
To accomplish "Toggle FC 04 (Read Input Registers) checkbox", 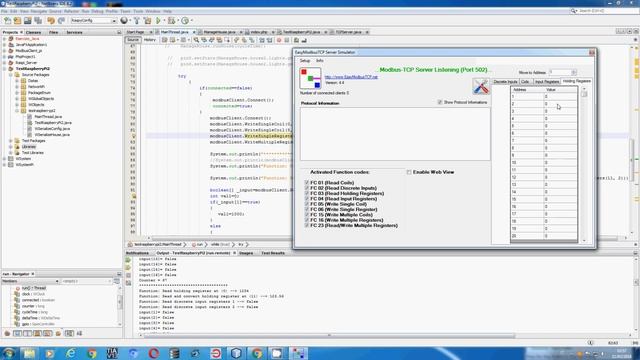I will click(307, 199).
